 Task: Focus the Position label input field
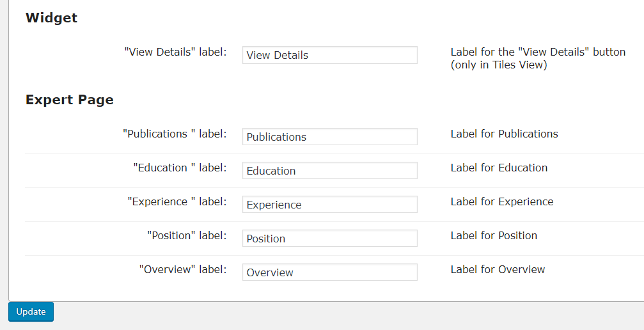coord(329,239)
